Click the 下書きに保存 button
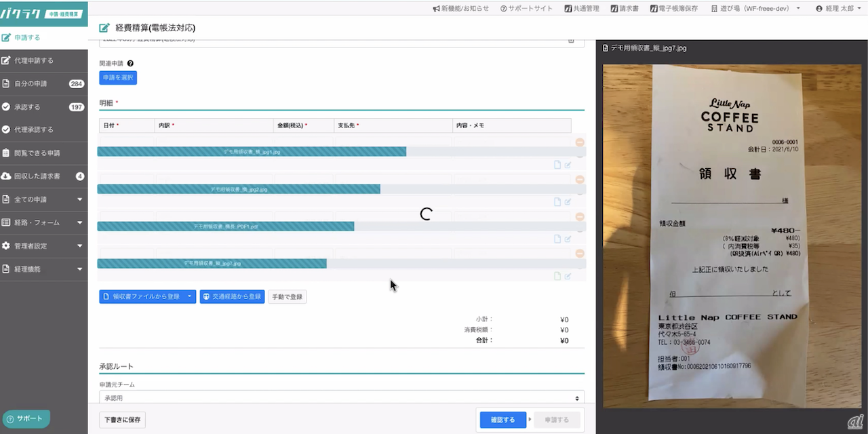 tap(122, 420)
